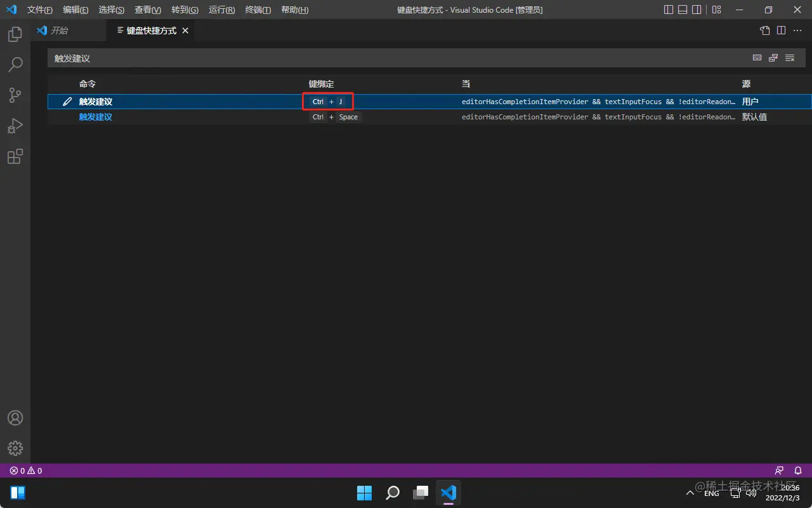Click the 源 column header
Image resolution: width=812 pixels, height=508 pixels.
(x=746, y=84)
